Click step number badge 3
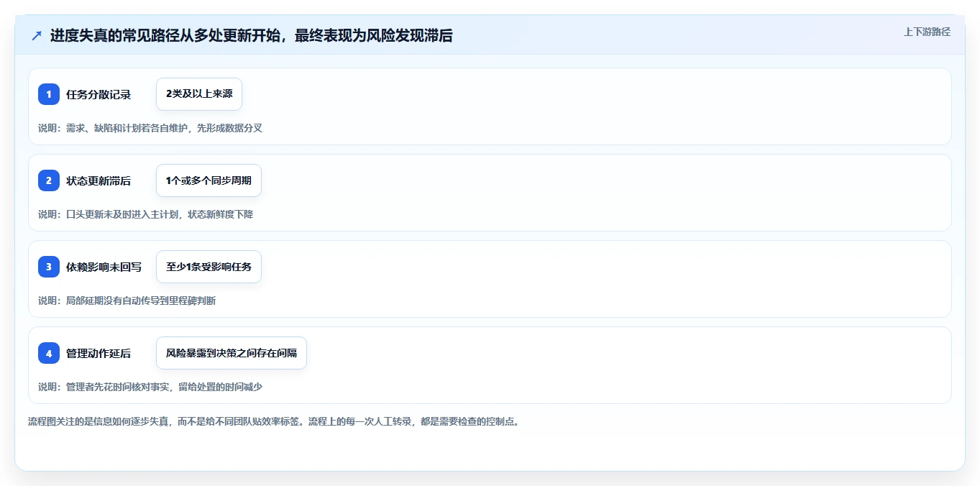 tap(49, 267)
